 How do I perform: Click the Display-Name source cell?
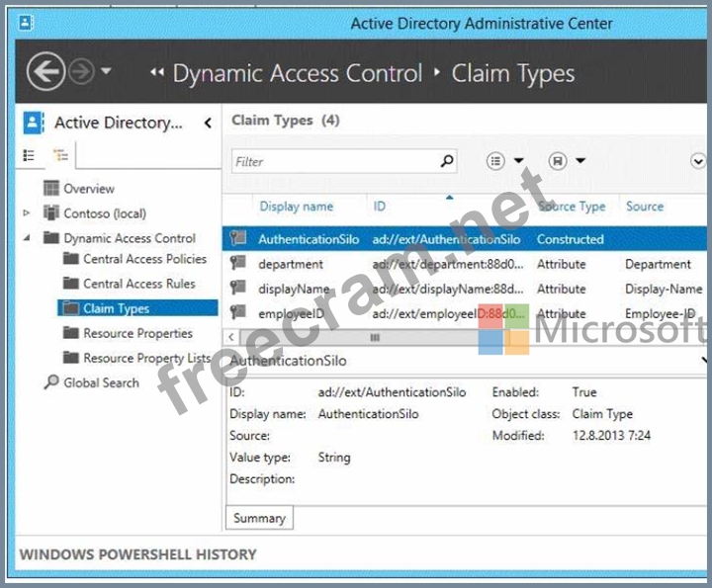[664, 289]
